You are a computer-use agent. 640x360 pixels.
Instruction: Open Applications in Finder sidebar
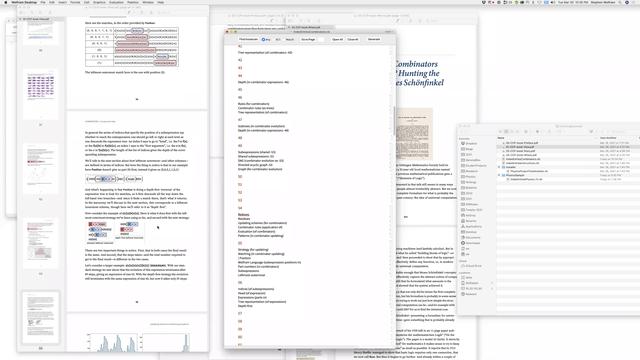[x=473, y=227]
